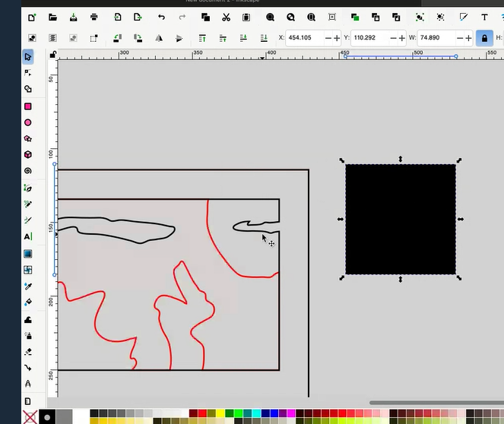The image size is (504, 424).
Task: Deselect all objects
Action: coord(73,38)
